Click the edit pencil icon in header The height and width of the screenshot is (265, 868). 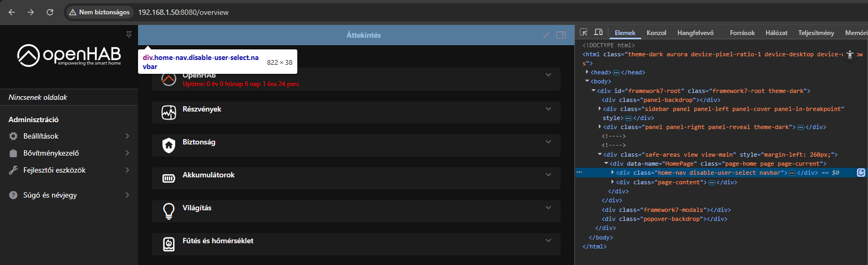coord(546,35)
